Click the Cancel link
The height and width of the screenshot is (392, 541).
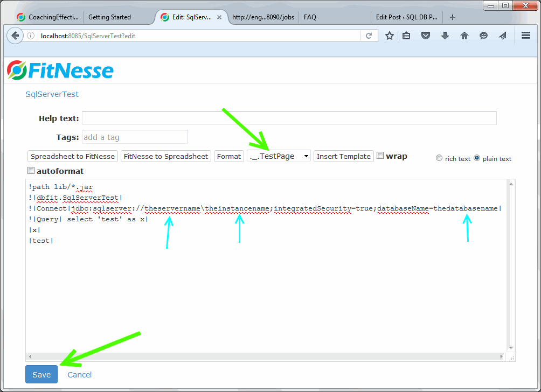[x=79, y=375]
